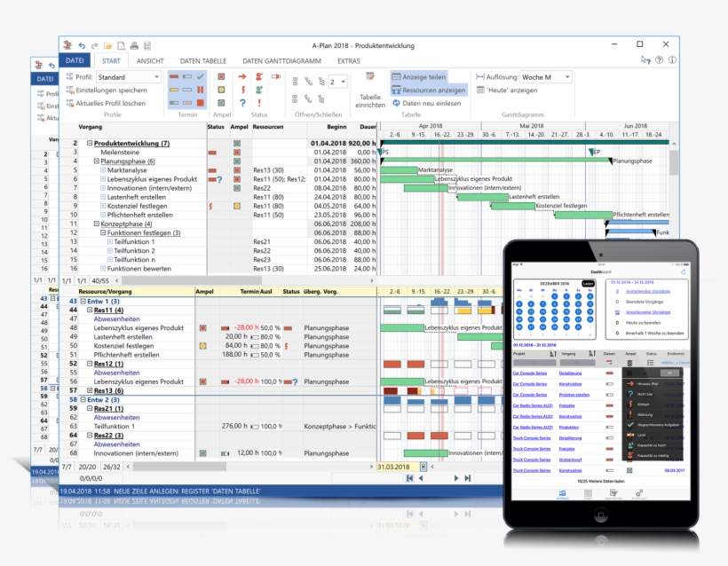
Task: Click the red traffic light Ampel icon
Action: click(222, 77)
